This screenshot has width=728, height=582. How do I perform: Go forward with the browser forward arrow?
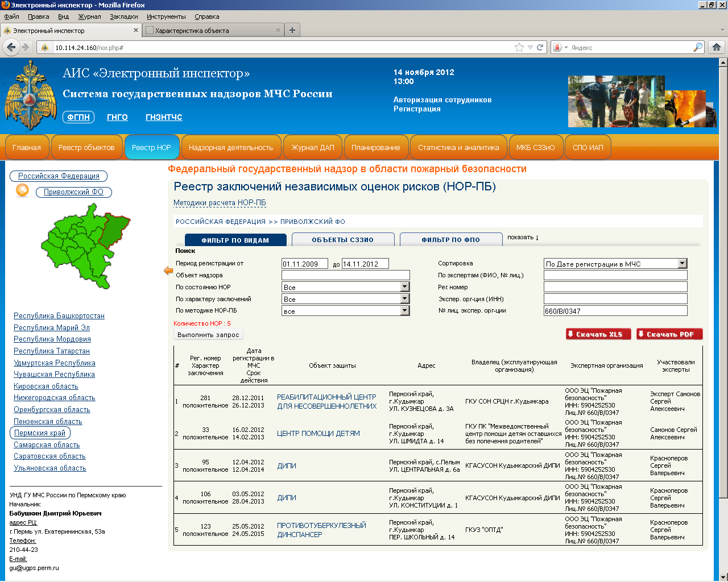click(26, 47)
